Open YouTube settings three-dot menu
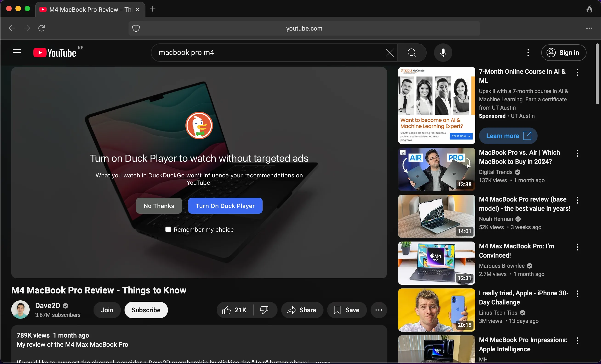 click(x=528, y=52)
